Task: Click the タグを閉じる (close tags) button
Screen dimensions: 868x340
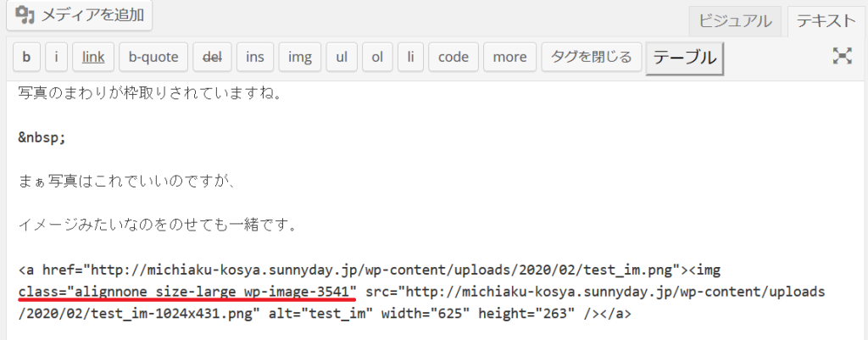Action: pyautogui.click(x=591, y=58)
